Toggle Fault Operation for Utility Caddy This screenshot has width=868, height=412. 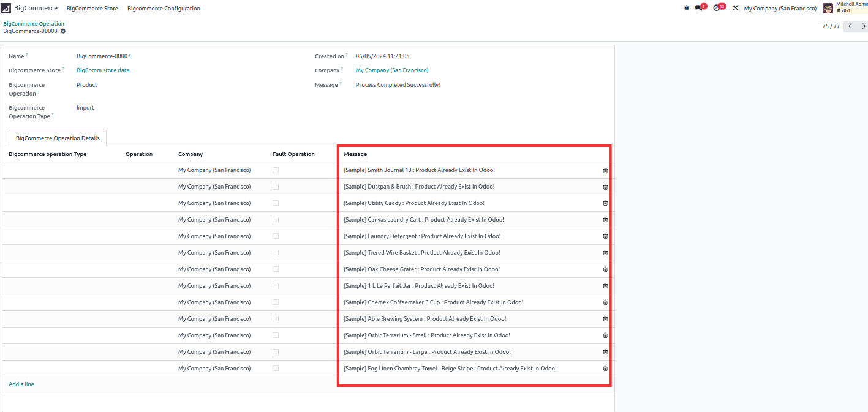276,203
